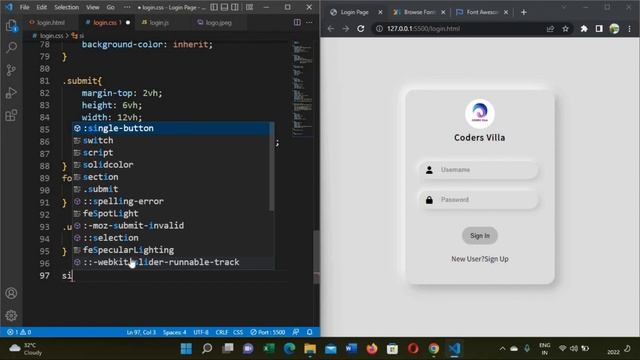Screen dimensions: 640x360
Task: Click login.css in the breadcrumb
Action: point(51,36)
